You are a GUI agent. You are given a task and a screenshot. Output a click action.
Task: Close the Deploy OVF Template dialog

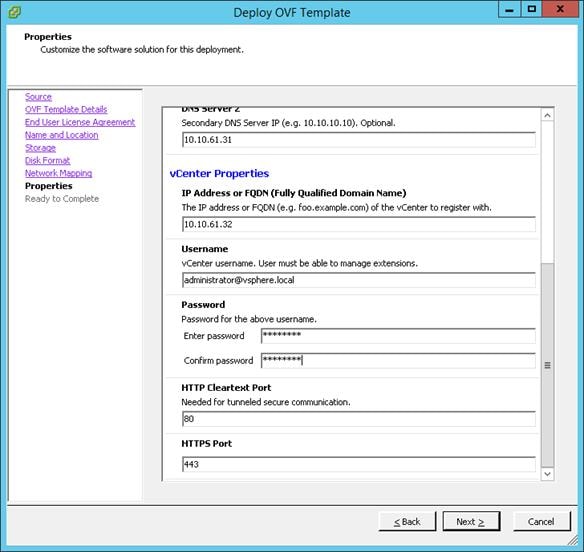(560, 9)
